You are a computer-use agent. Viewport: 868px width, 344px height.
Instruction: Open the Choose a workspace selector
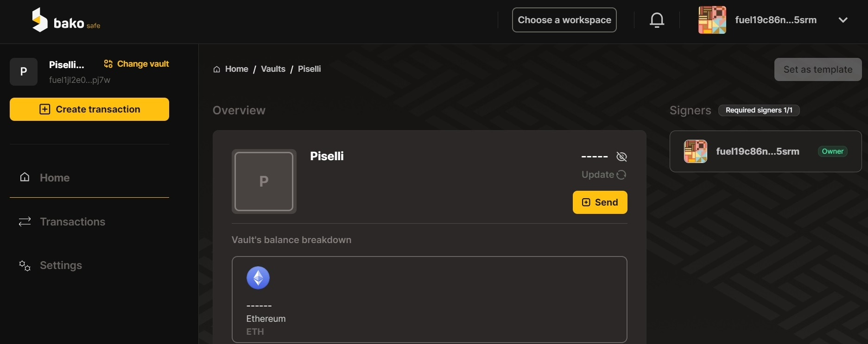click(x=564, y=20)
